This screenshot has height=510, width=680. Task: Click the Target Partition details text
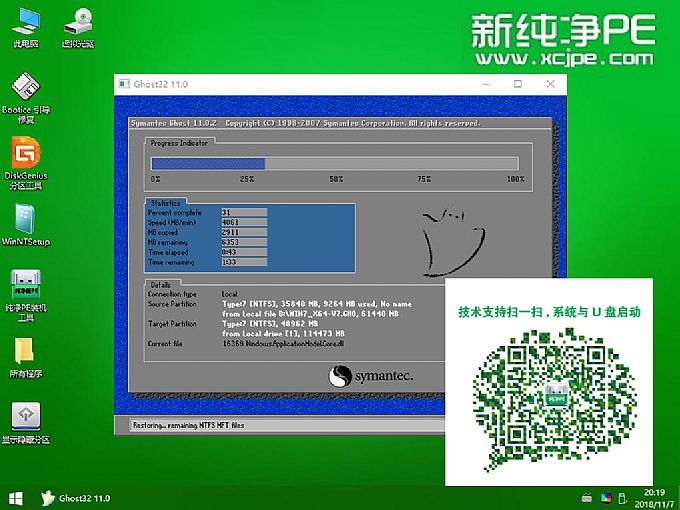point(283,329)
